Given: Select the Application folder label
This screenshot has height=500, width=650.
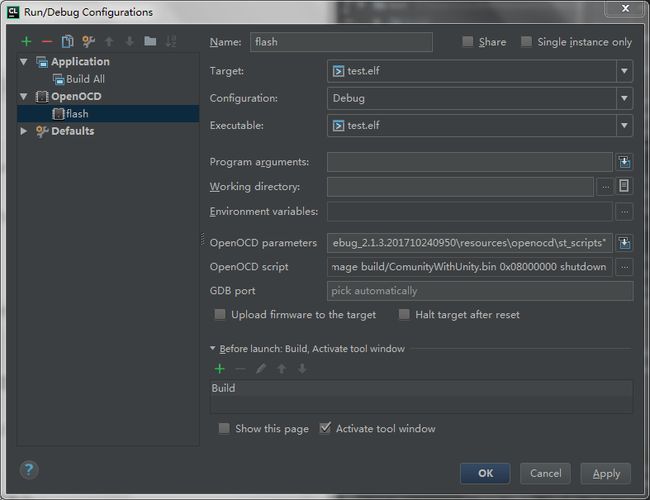Looking at the screenshot, I should pos(80,62).
